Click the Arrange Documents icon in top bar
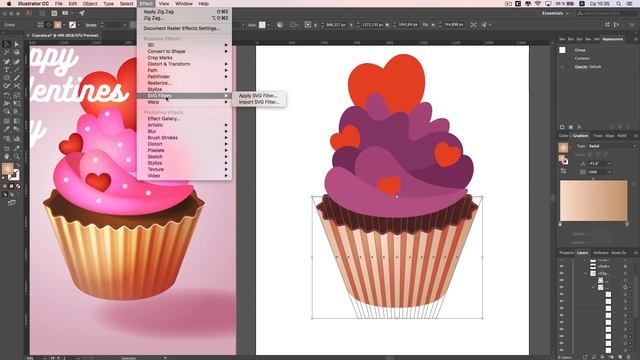The image size is (640, 360). (x=65, y=13)
